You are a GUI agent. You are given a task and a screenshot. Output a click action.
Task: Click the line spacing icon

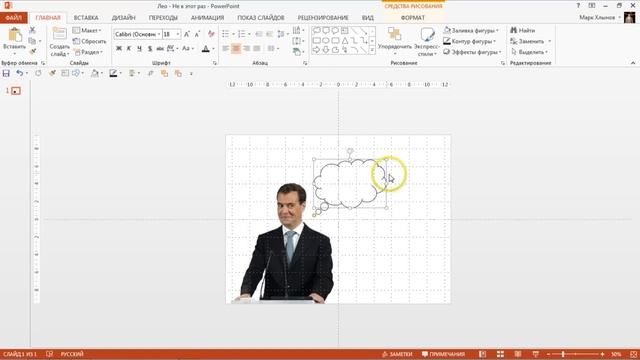click(x=281, y=34)
